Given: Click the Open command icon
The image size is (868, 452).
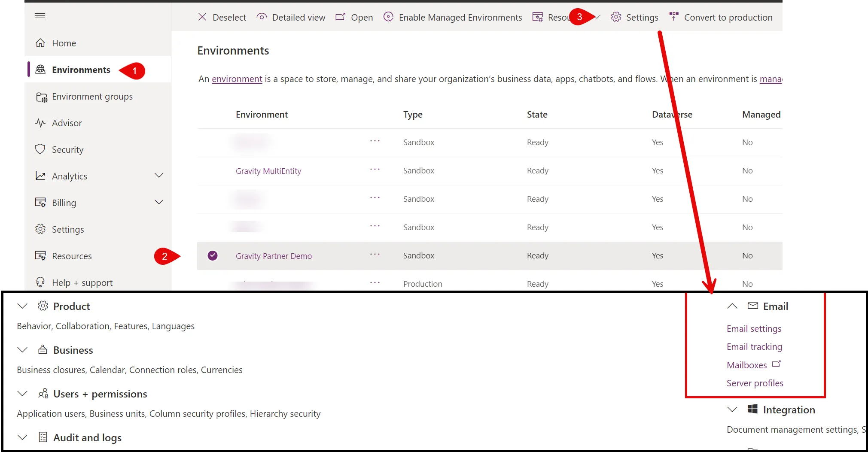Looking at the screenshot, I should pyautogui.click(x=340, y=17).
